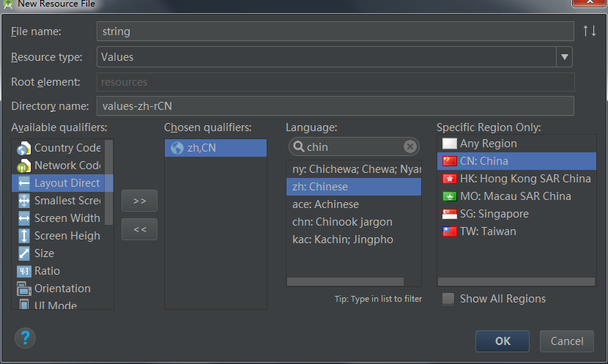This screenshot has width=608, height=364.
Task: Open help with the question mark icon
Action: point(25,338)
